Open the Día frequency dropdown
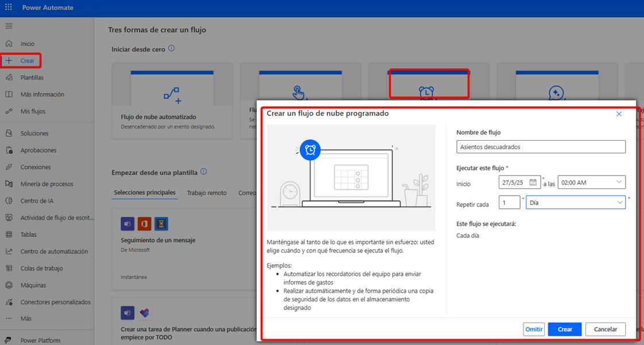 pyautogui.click(x=576, y=203)
